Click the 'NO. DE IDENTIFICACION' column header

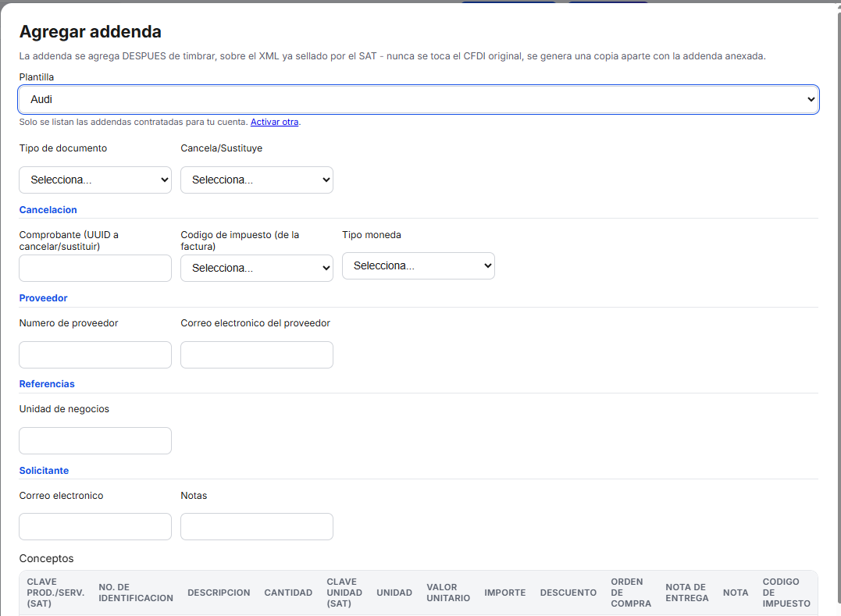point(136,593)
